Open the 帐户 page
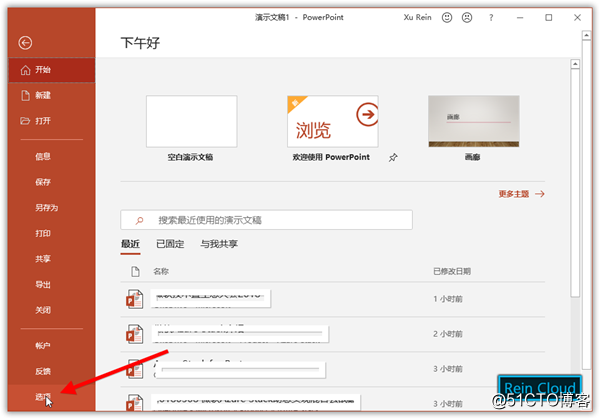This screenshot has width=600, height=419. pos(51,346)
